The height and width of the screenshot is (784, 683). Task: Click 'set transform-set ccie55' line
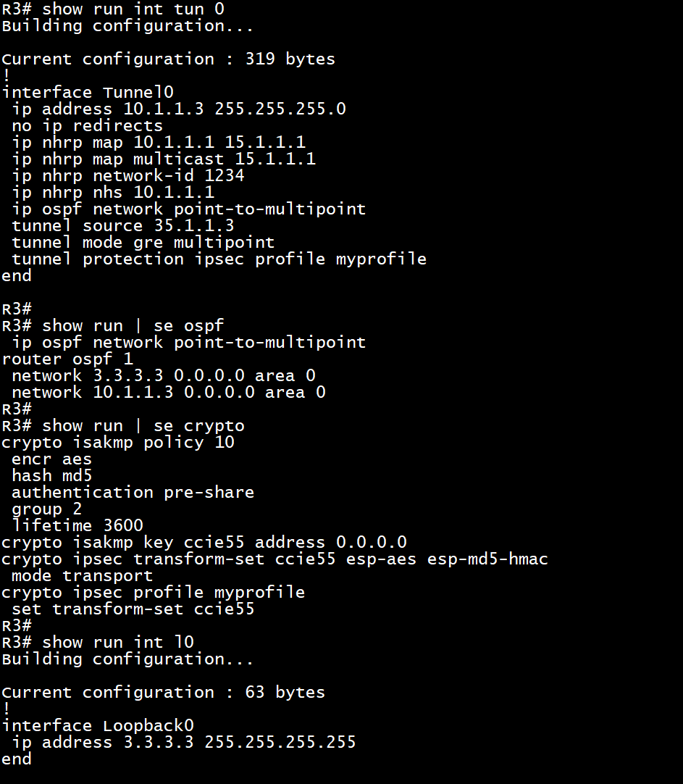[133, 609]
